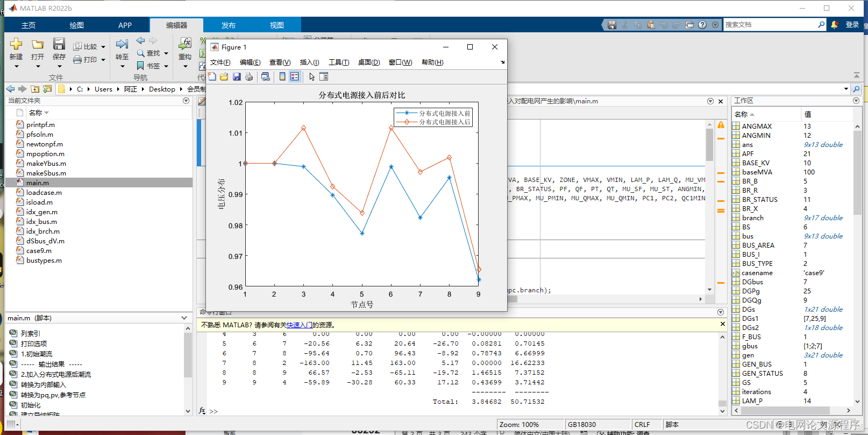Click Desktop in the folder breadcrumb
Screen dimensions: 868x435
pyautogui.click(x=162, y=89)
